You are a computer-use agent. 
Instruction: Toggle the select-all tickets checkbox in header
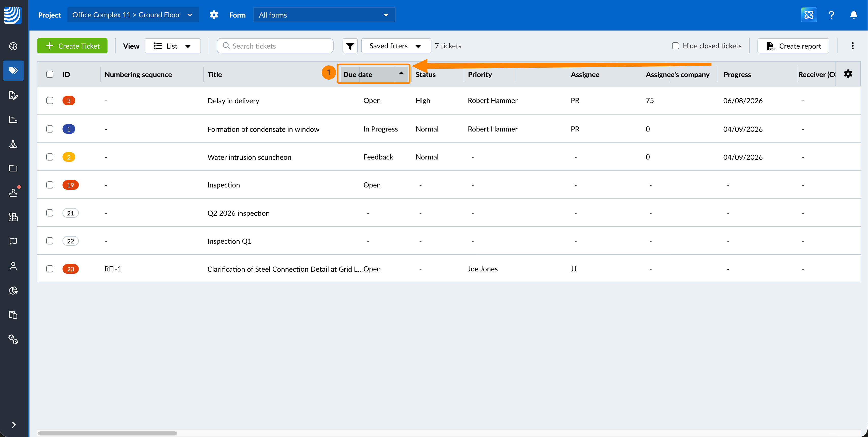pos(50,74)
